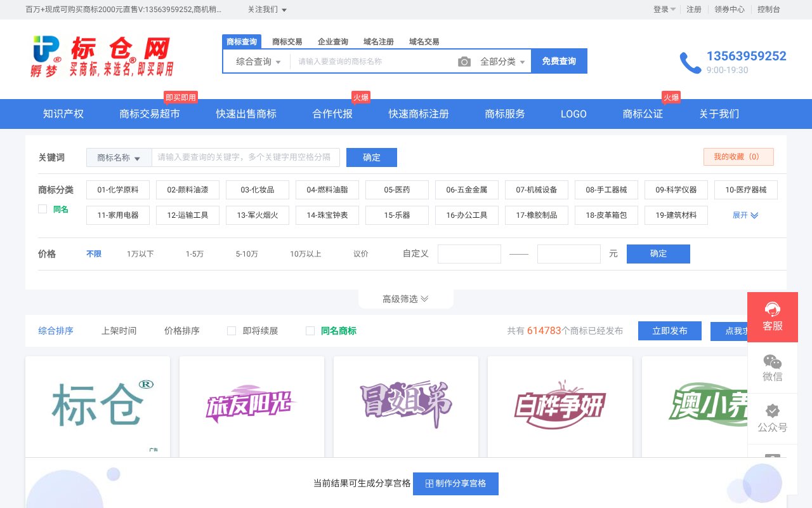This screenshot has height=508, width=812.
Task: Click the camera image-search icon in search bar
Action: pyautogui.click(x=464, y=61)
